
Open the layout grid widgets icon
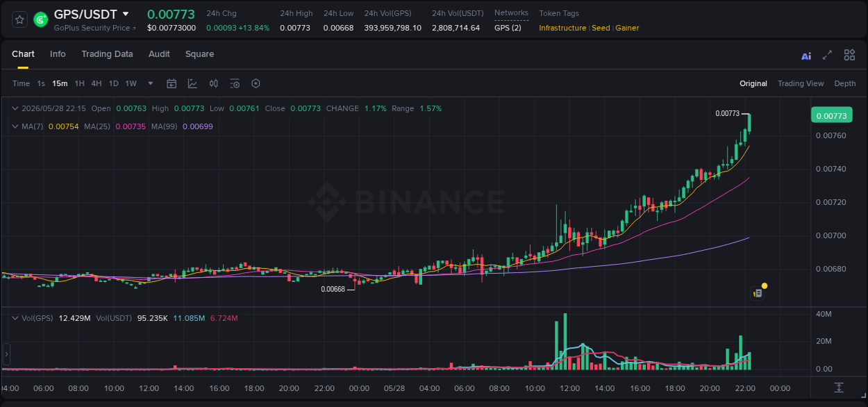[849, 55]
